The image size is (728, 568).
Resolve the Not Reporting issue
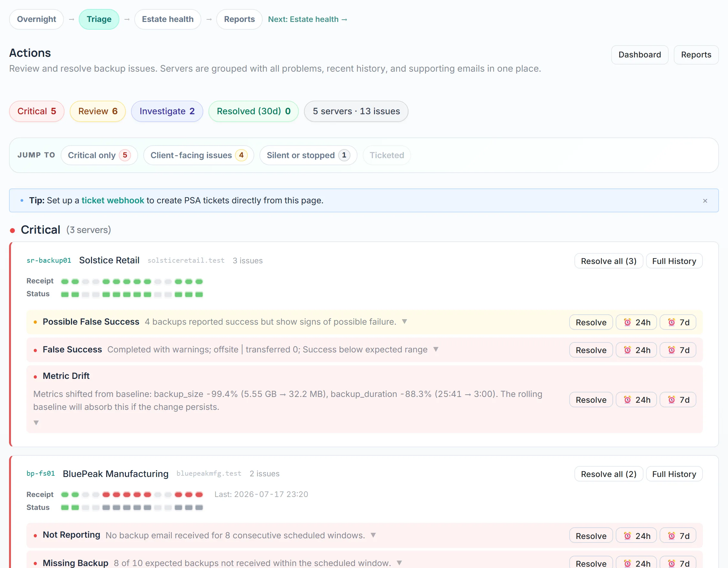pyautogui.click(x=591, y=536)
